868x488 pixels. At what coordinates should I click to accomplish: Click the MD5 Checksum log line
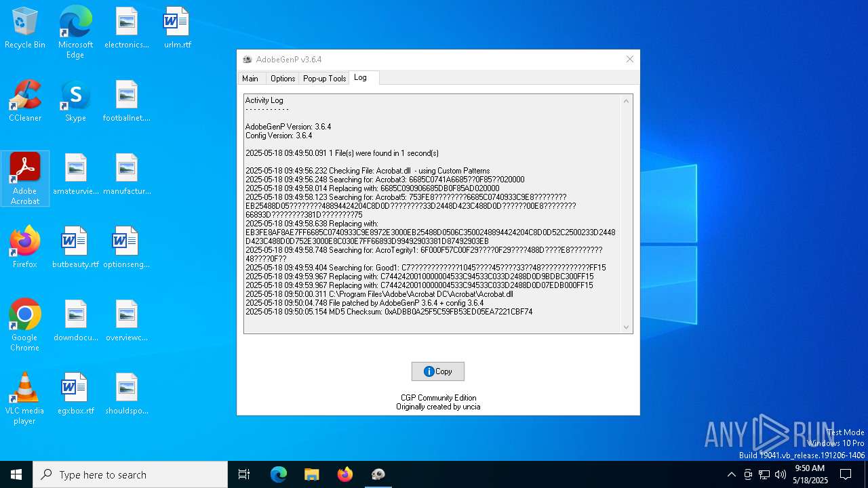(389, 312)
